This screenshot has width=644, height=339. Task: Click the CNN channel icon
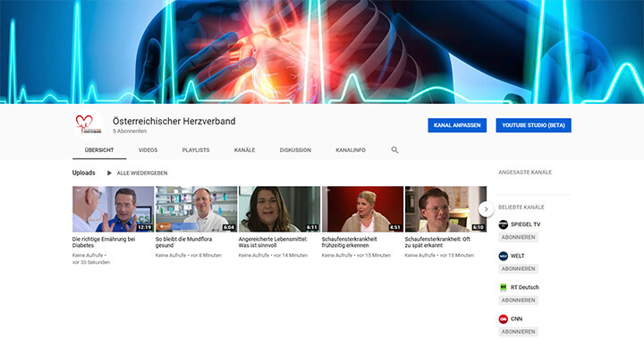tap(503, 318)
